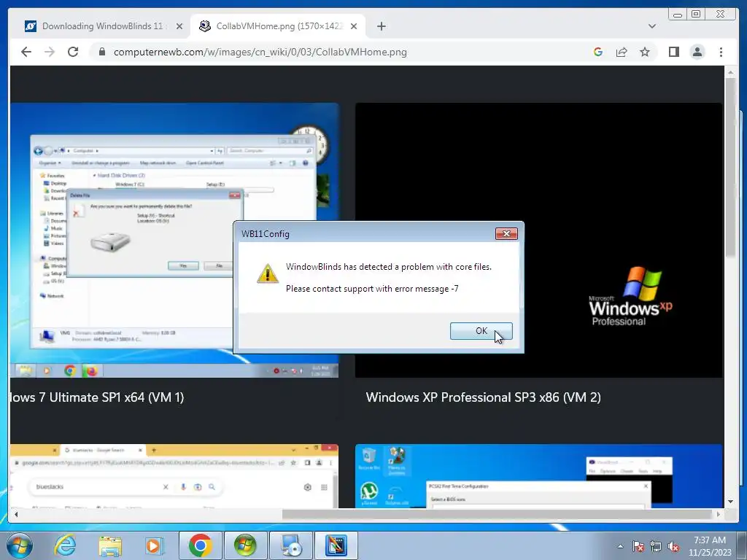Open WindowBlinds taskbar button
This screenshot has width=747, height=560.
(x=336, y=545)
